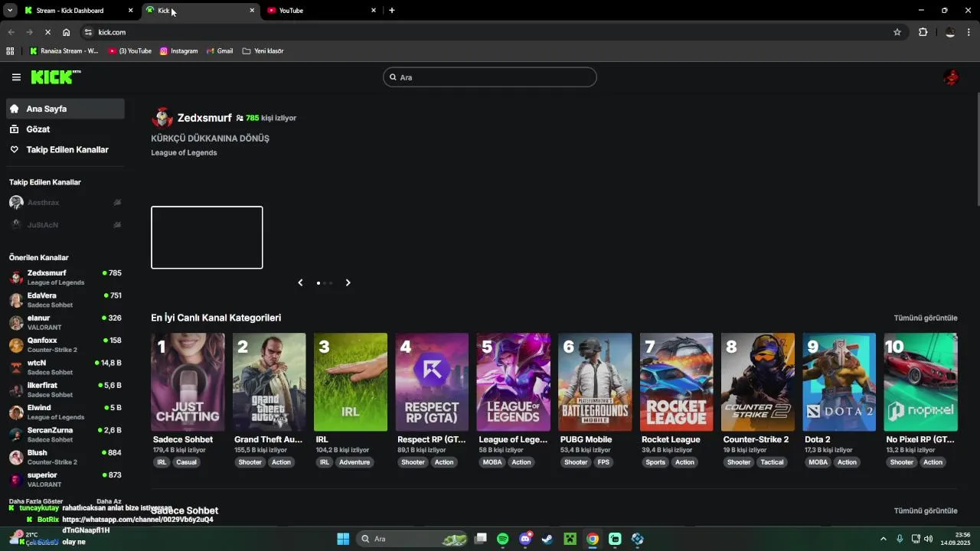Click the Sports tag under Rocket League
The image size is (980, 551).
pos(655,462)
